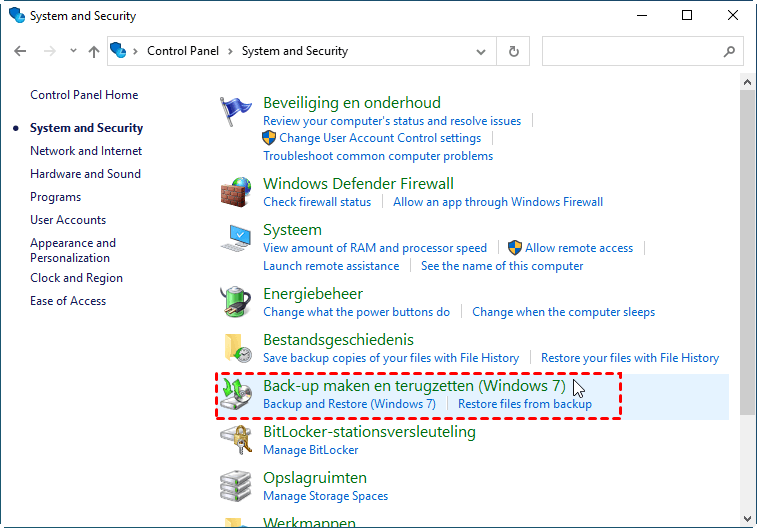
Task: Click the Beveiliging en onderhoud flag icon
Action: (236, 111)
